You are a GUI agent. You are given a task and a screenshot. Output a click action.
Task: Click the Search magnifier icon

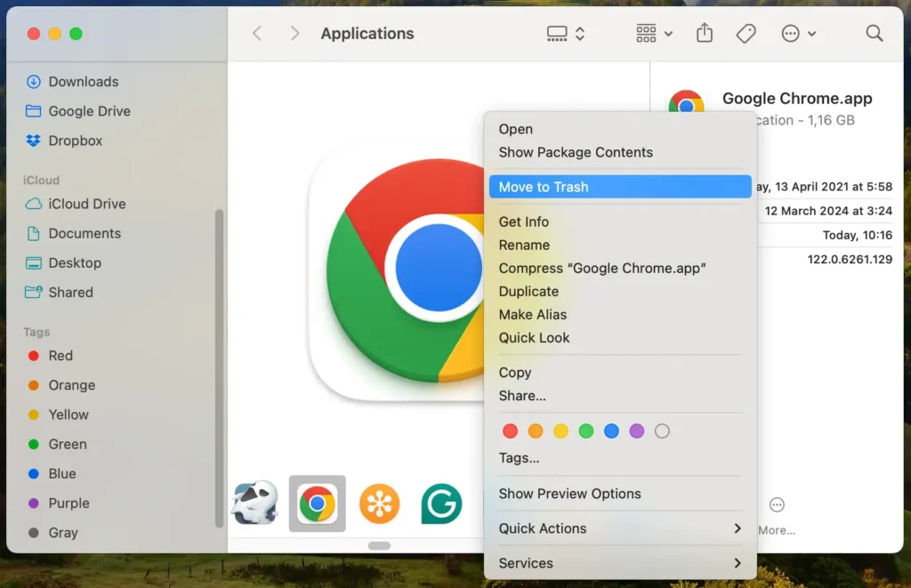coord(875,34)
